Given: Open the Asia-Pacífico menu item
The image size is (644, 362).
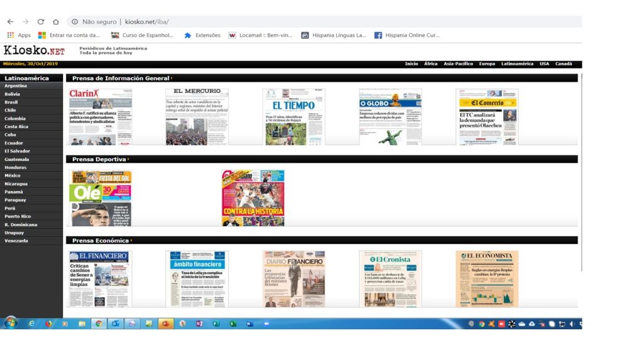Looking at the screenshot, I should pyautogui.click(x=458, y=64).
